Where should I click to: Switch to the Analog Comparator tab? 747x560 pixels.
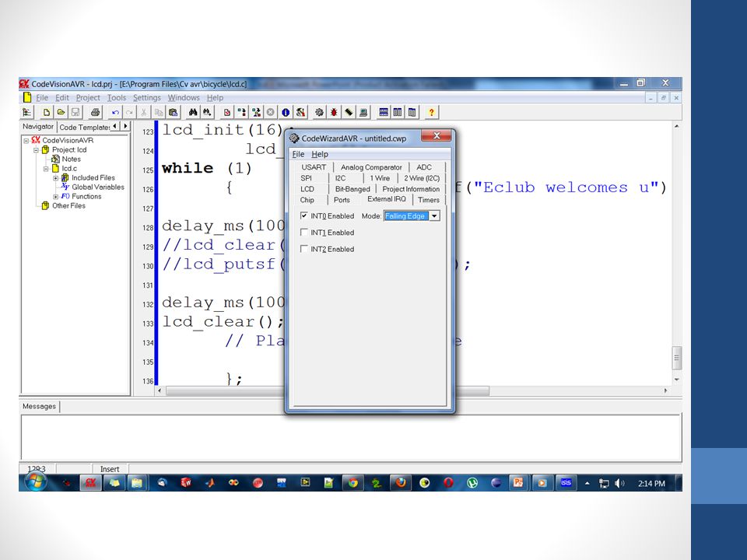[371, 167]
